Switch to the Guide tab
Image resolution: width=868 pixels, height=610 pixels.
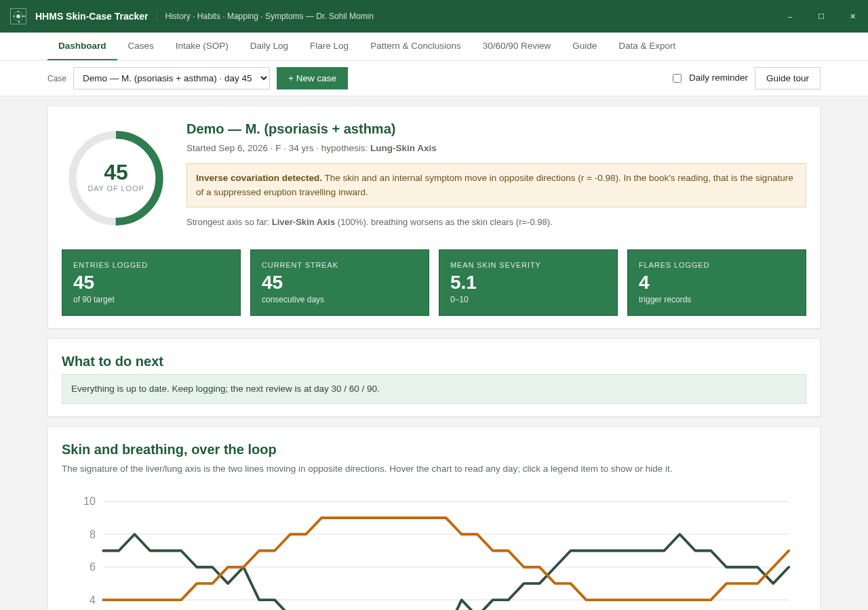[x=585, y=46]
